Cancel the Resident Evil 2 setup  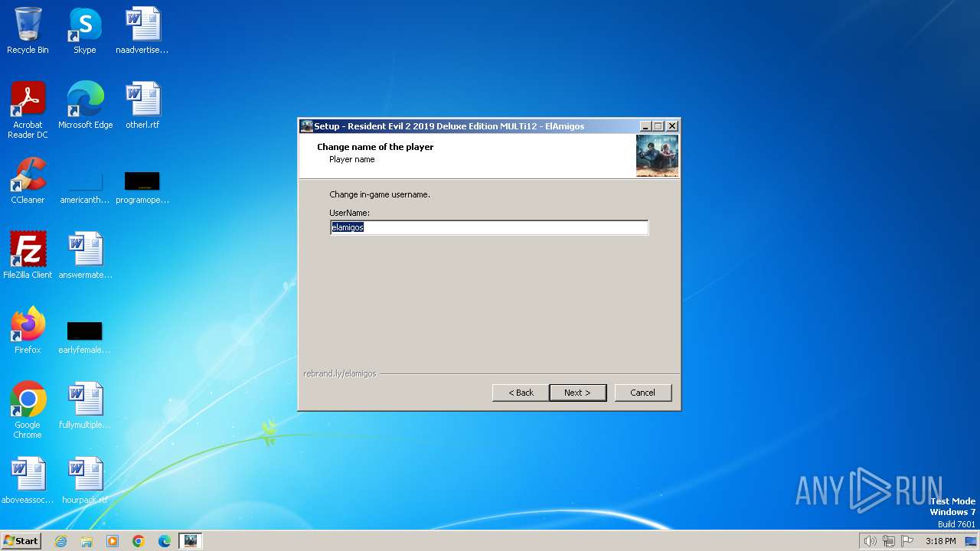click(642, 393)
